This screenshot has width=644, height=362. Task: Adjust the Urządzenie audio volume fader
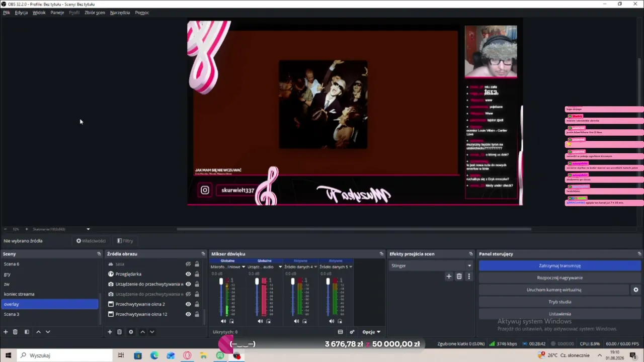pyautogui.click(x=257, y=282)
